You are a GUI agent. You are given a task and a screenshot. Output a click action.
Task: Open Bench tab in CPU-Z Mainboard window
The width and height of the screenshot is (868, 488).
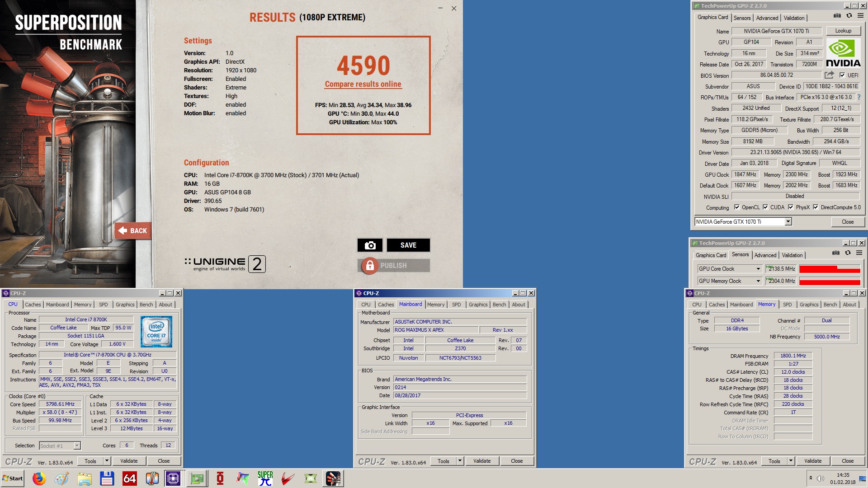pyautogui.click(x=499, y=305)
